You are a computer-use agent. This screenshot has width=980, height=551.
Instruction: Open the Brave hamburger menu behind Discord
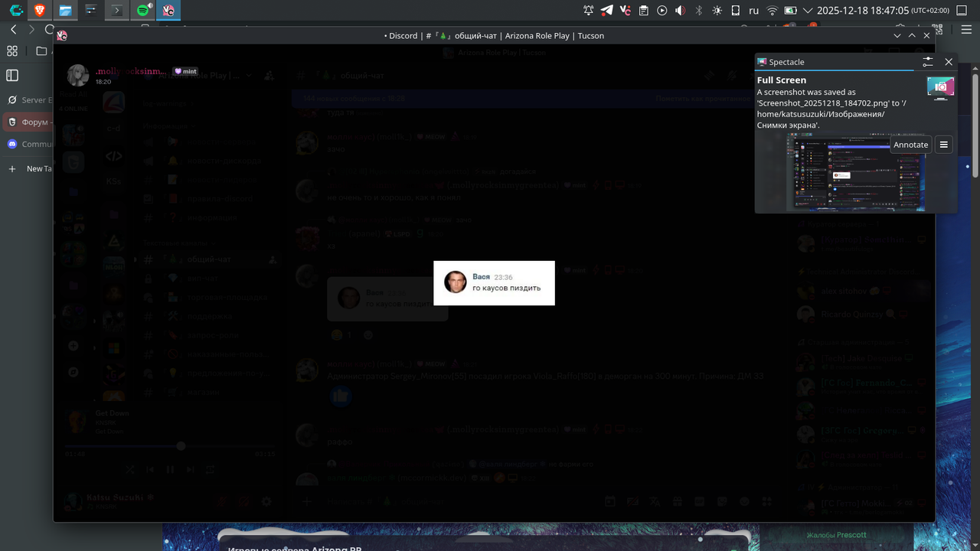[x=967, y=29]
